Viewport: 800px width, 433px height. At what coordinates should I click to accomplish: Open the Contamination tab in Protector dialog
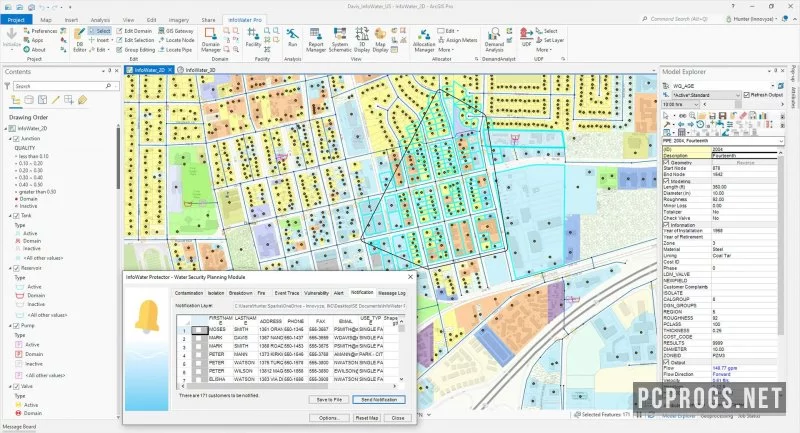189,293
